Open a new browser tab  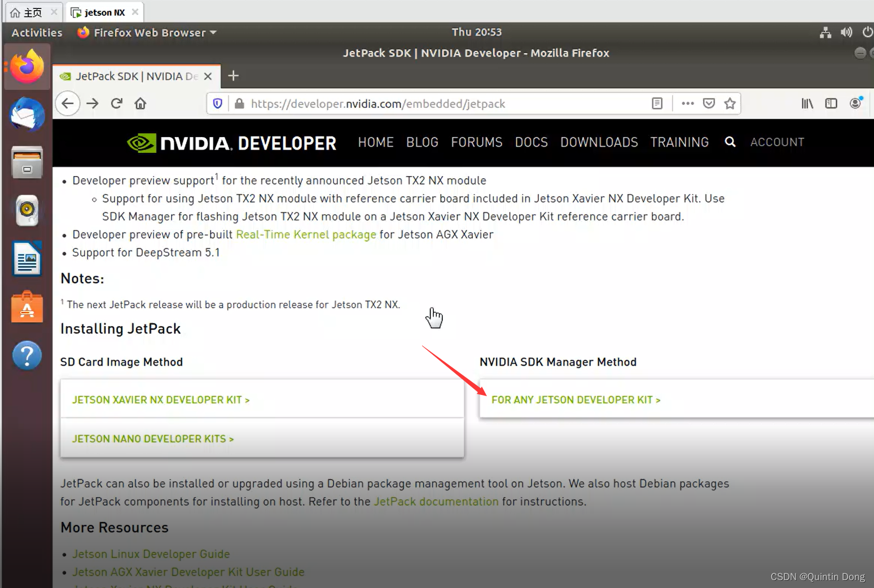234,76
